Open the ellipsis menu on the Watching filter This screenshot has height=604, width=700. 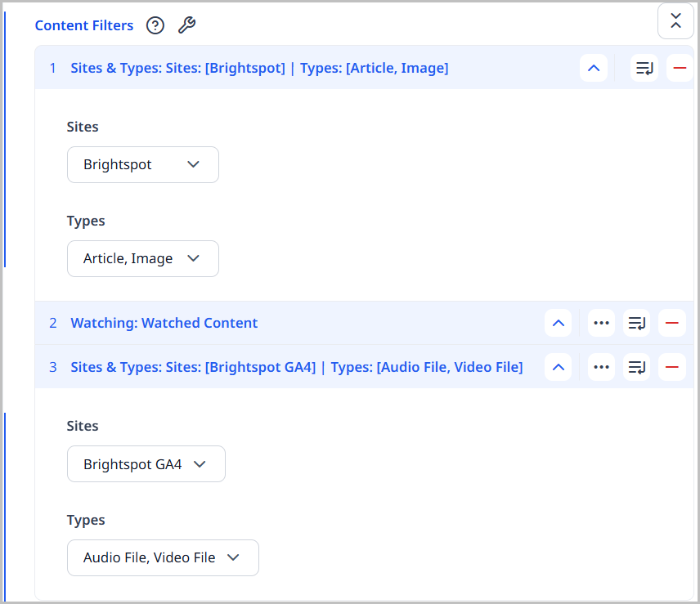point(601,323)
